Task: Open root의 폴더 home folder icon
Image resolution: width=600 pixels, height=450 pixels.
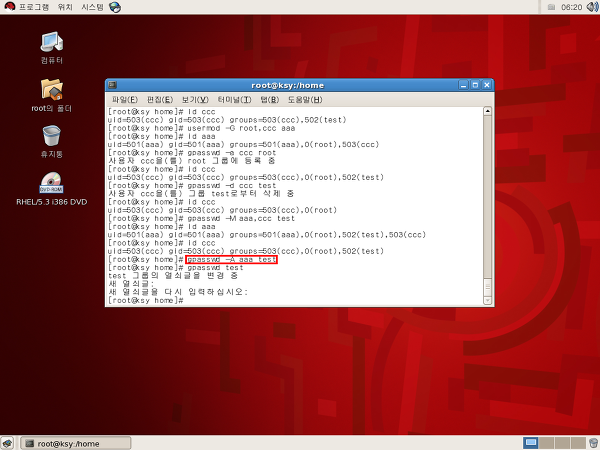Action: point(52,95)
